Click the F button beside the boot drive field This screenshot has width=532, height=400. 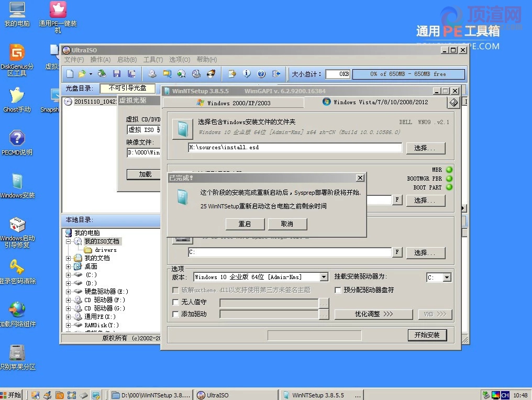397,199
